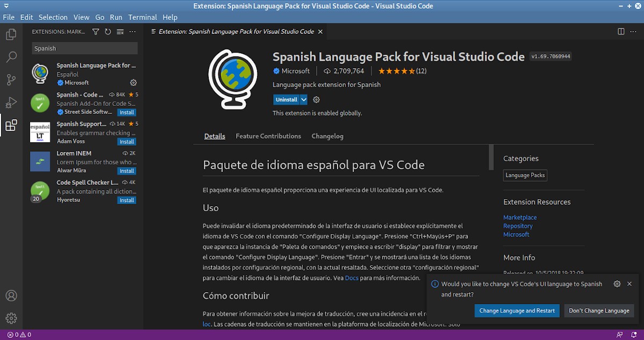Open editor More Actions ellipsis menu

coord(634,32)
